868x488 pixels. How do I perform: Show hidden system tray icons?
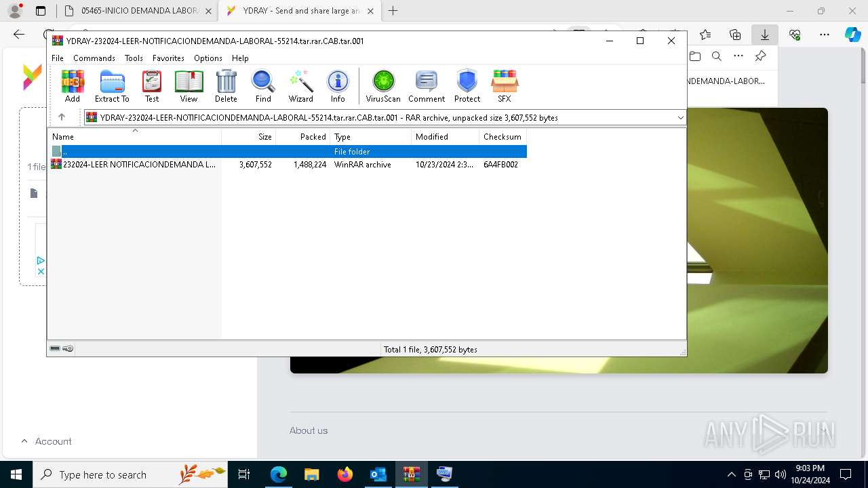[731, 474]
